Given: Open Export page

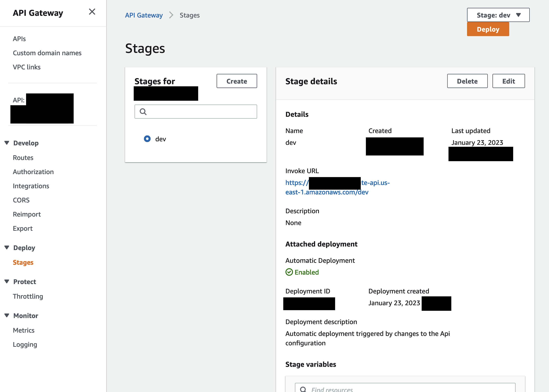Looking at the screenshot, I should (x=23, y=228).
